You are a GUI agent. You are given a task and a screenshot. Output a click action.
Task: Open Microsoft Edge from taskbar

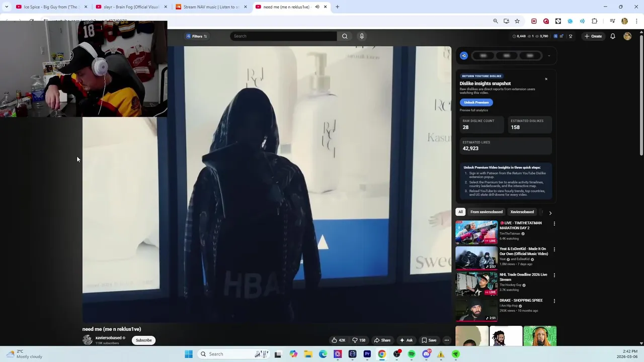click(323, 354)
